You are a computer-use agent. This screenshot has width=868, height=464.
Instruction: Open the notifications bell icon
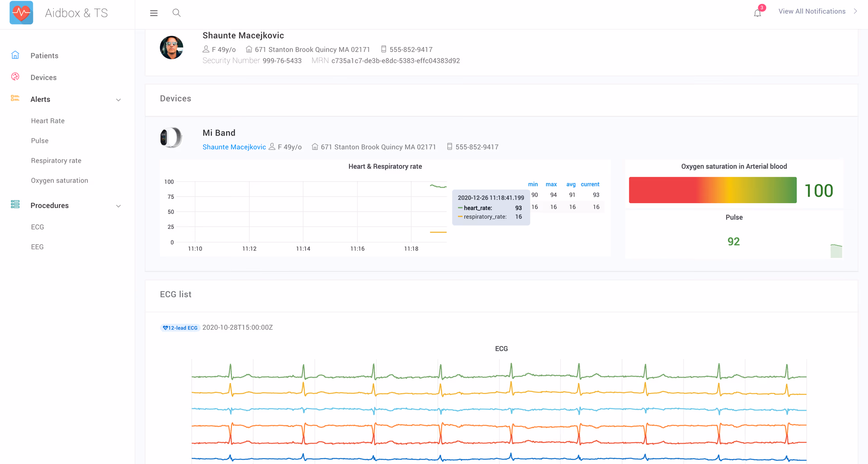pyautogui.click(x=757, y=13)
